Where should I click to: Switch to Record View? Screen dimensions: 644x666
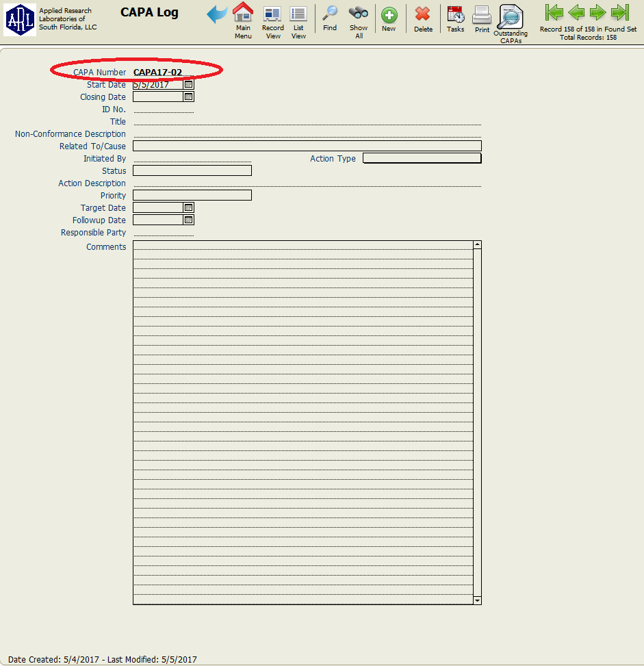272,14
